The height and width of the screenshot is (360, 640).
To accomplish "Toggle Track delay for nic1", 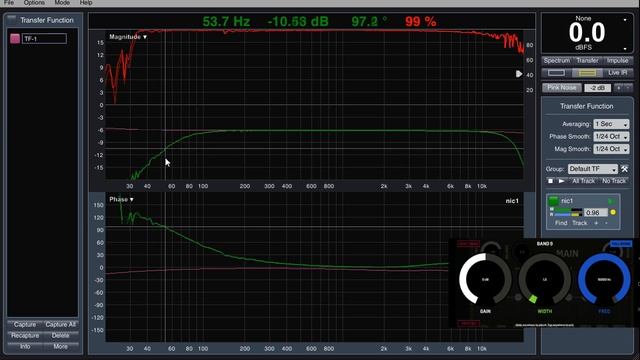I will (x=580, y=223).
